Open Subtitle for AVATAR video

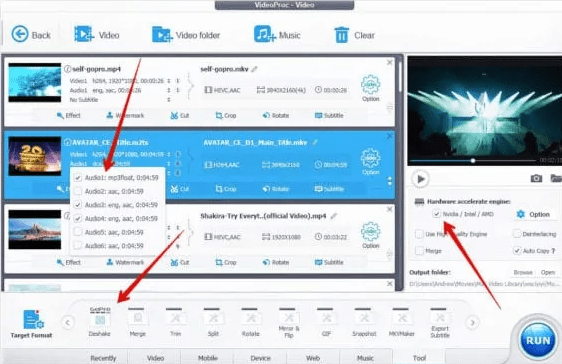coord(329,189)
